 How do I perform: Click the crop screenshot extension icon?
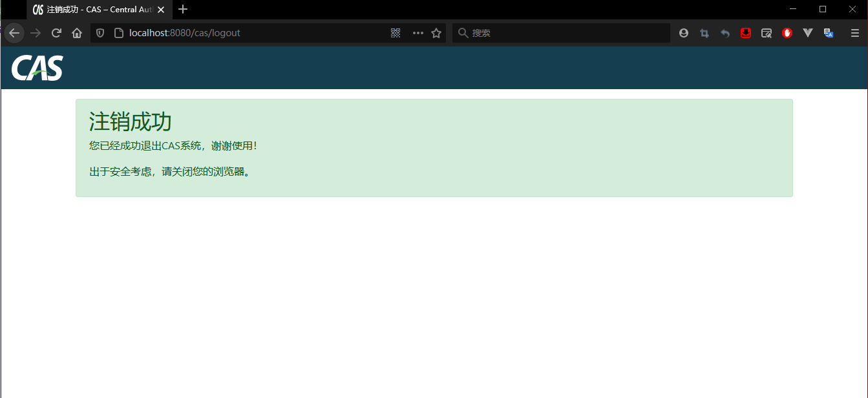point(704,33)
